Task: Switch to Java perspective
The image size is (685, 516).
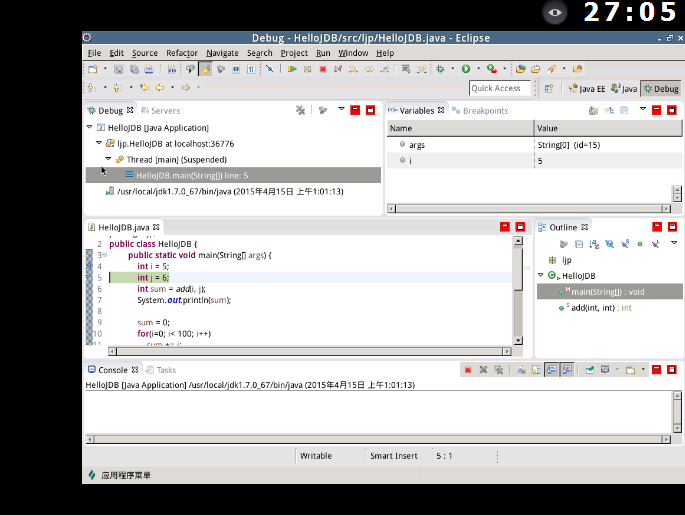Action: click(624, 89)
